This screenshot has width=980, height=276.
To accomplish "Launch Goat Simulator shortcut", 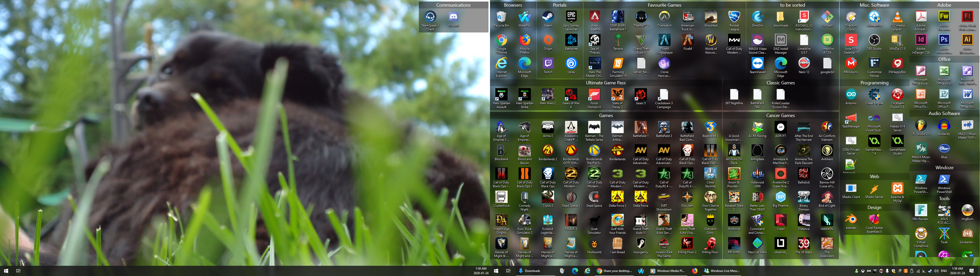I will pos(594,225).
